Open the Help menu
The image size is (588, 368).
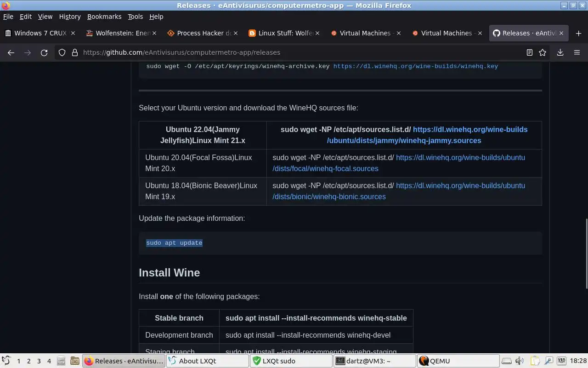156,17
